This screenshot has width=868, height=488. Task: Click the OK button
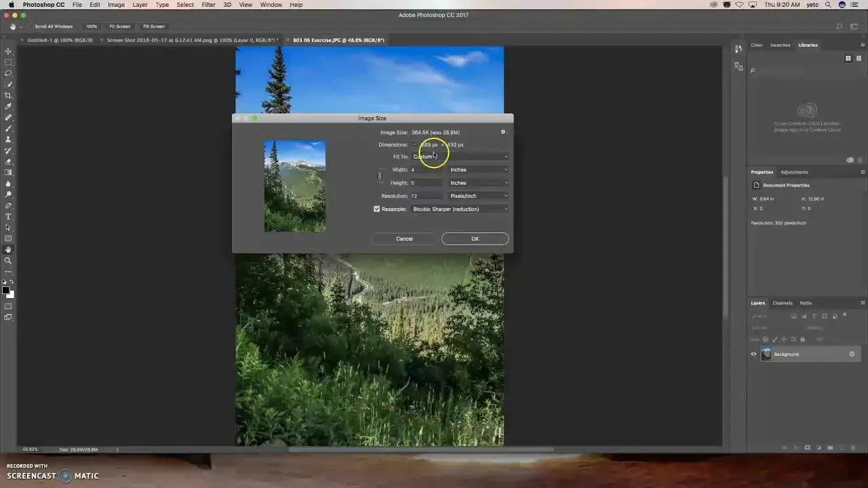tap(475, 239)
